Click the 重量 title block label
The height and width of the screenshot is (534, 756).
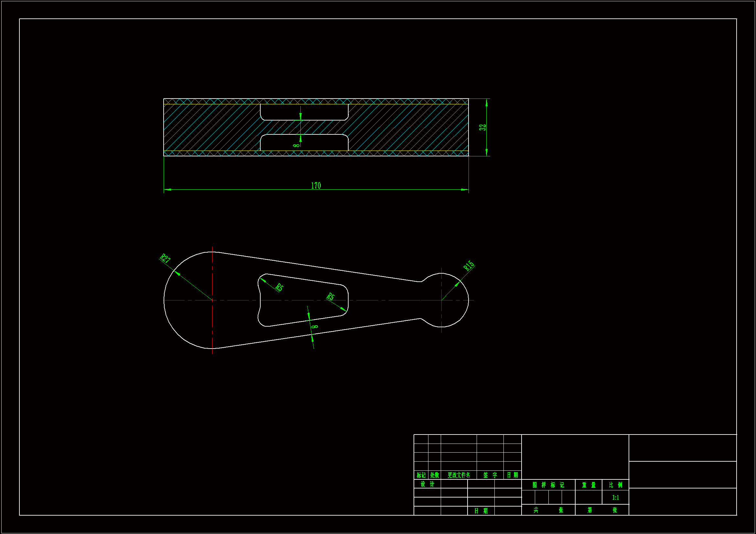click(x=589, y=485)
